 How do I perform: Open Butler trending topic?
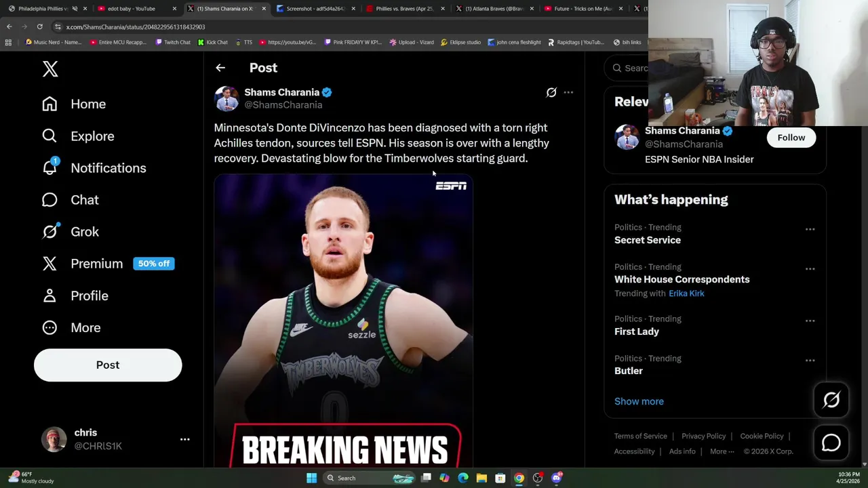[629, 371]
